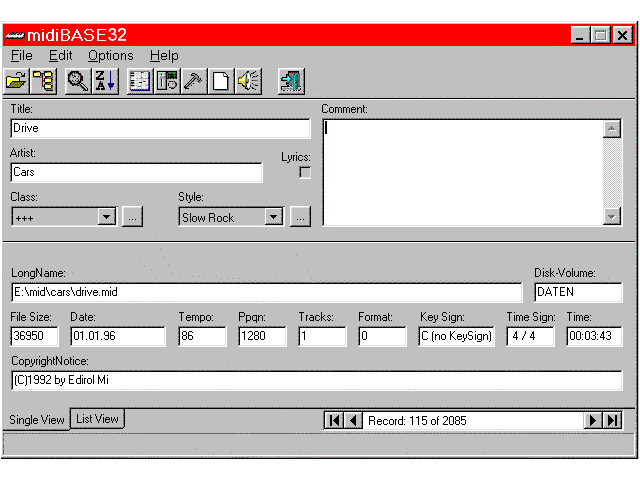Open search with the magnifier icon
Image resolution: width=640 pixels, height=480 pixels.
[78, 82]
